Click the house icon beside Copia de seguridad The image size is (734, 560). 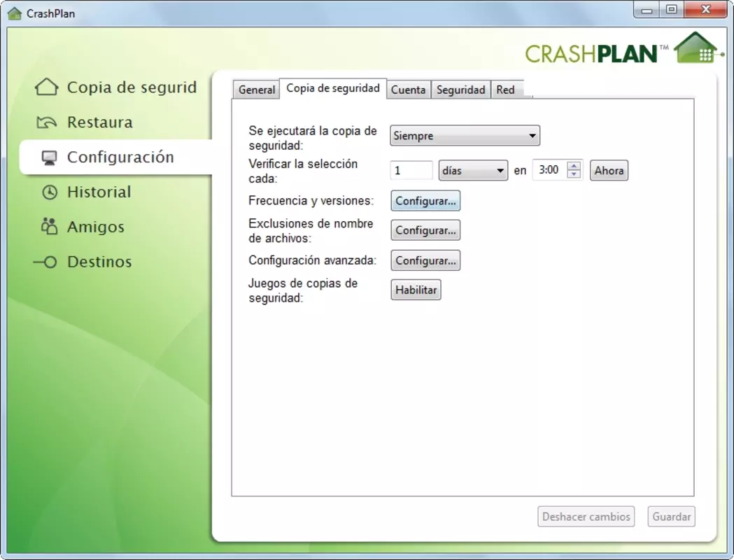47,87
